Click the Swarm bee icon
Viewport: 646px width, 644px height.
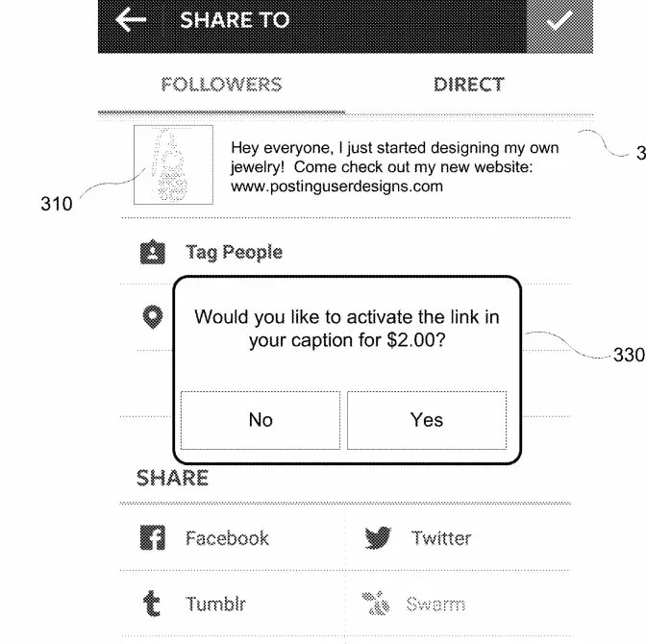376,604
